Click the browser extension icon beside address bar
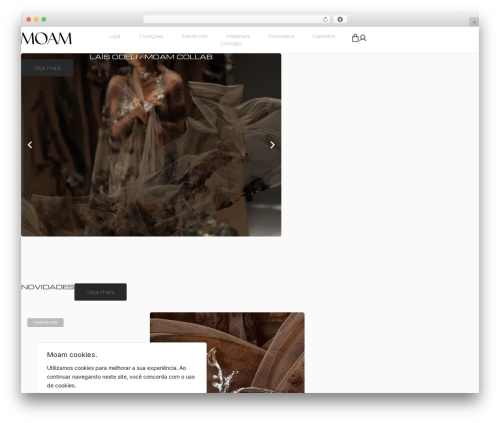 (x=340, y=19)
